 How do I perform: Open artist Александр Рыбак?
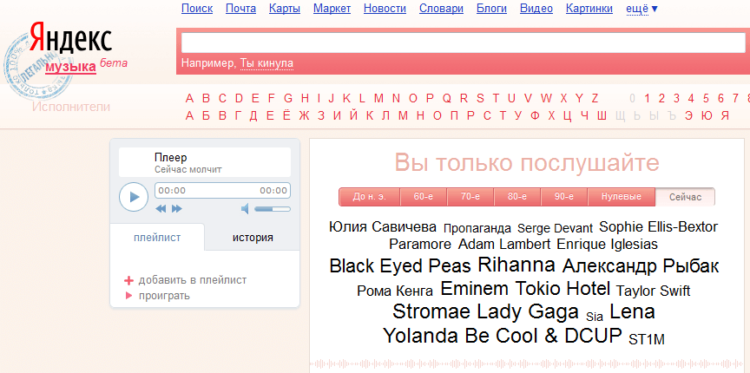tap(640, 266)
